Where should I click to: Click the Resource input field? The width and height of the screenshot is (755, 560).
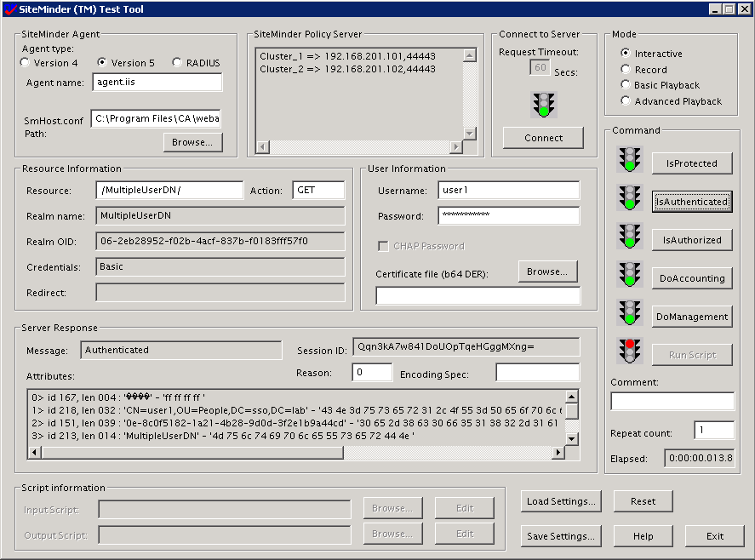pos(169,190)
